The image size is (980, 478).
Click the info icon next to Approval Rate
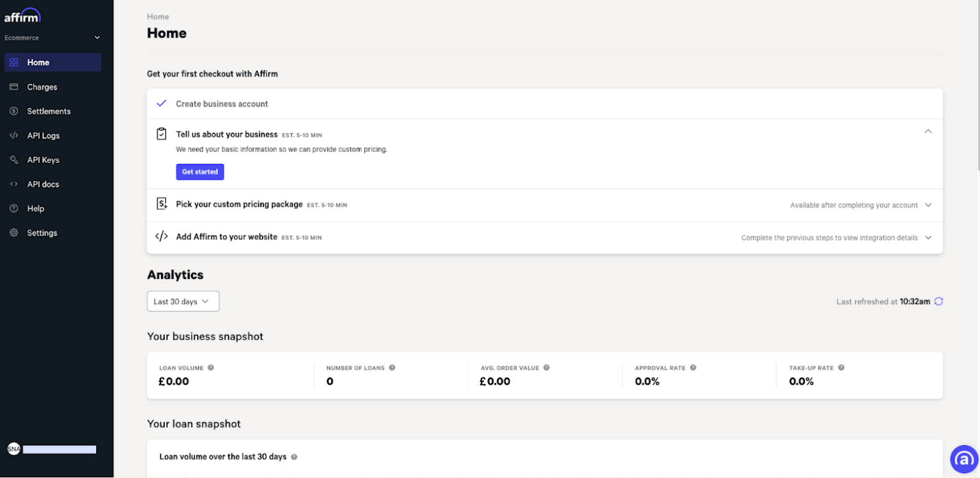(x=693, y=368)
